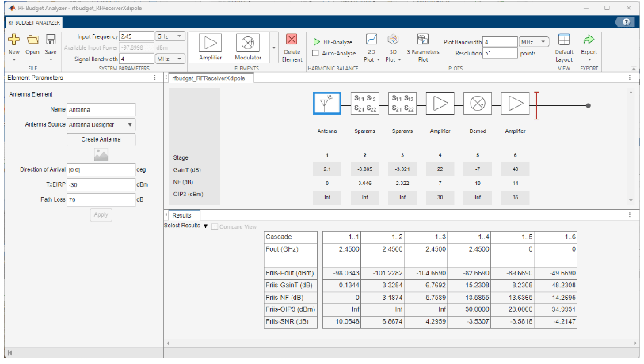644x364 pixels.
Task: Open the Input Frequency GHz unit dropdown
Action: click(x=170, y=36)
